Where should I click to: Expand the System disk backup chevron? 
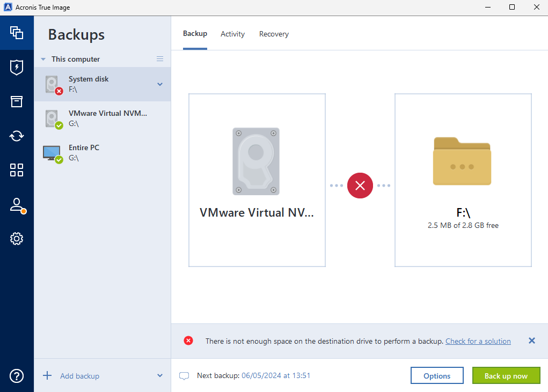click(x=159, y=84)
